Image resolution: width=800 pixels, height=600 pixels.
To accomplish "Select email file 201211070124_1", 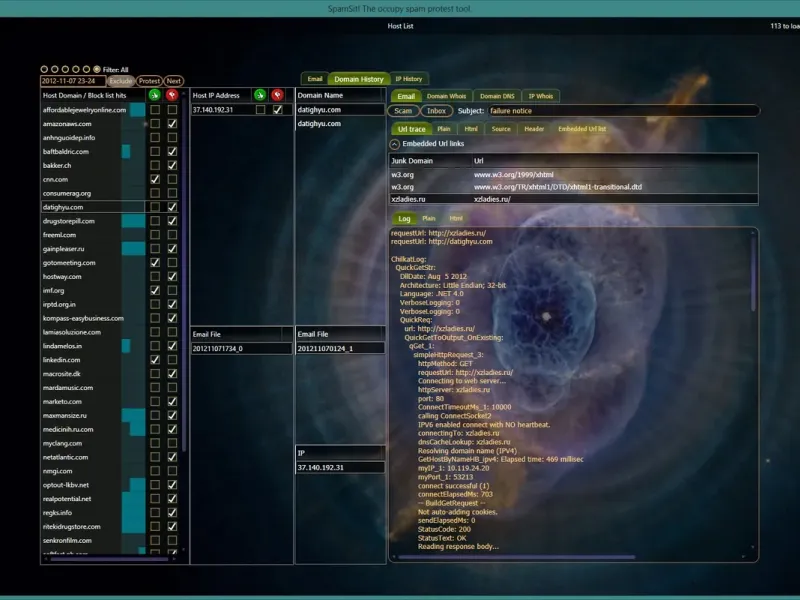I will 340,348.
